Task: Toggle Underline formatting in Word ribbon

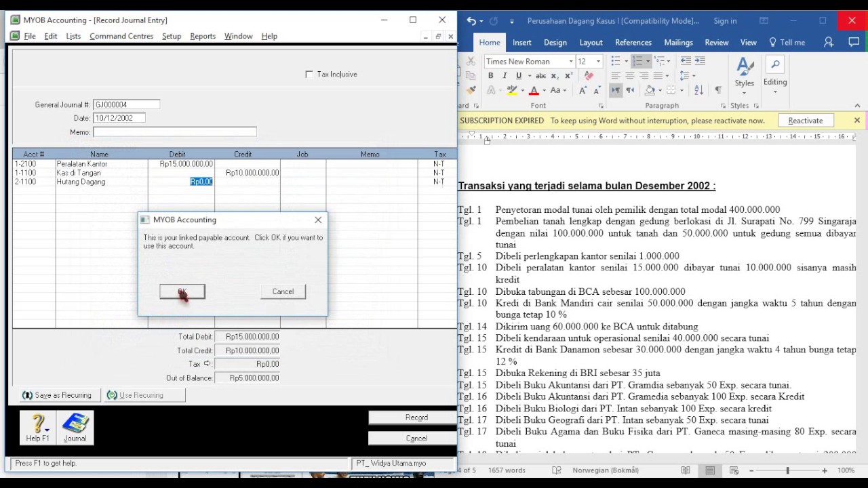Action: pyautogui.click(x=519, y=75)
